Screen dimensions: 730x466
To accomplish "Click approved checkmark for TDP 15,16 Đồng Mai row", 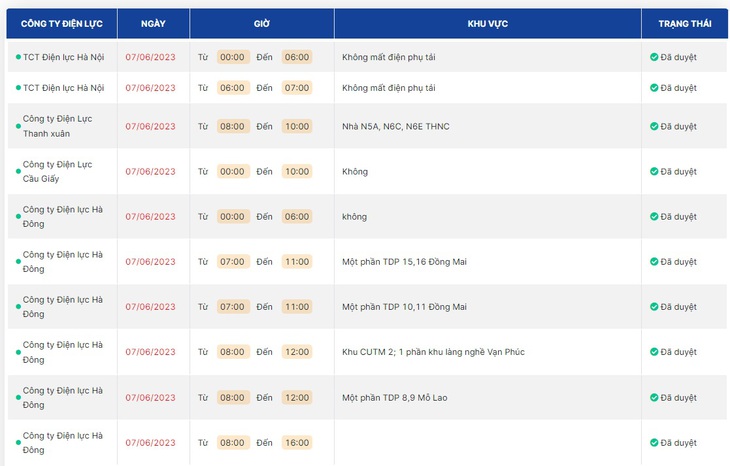I will click(x=654, y=262).
